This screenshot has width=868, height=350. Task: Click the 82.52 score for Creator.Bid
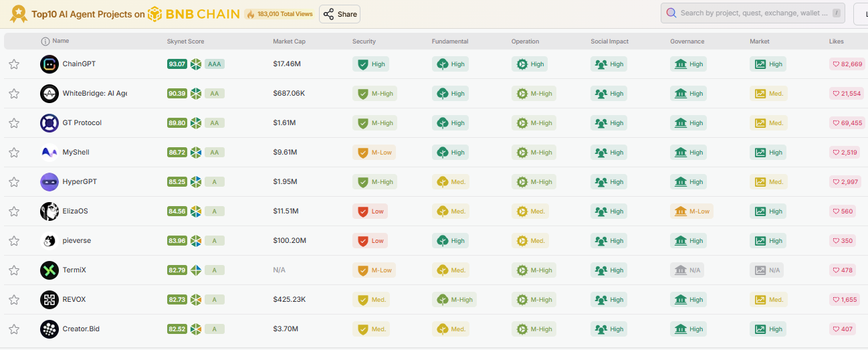177,329
